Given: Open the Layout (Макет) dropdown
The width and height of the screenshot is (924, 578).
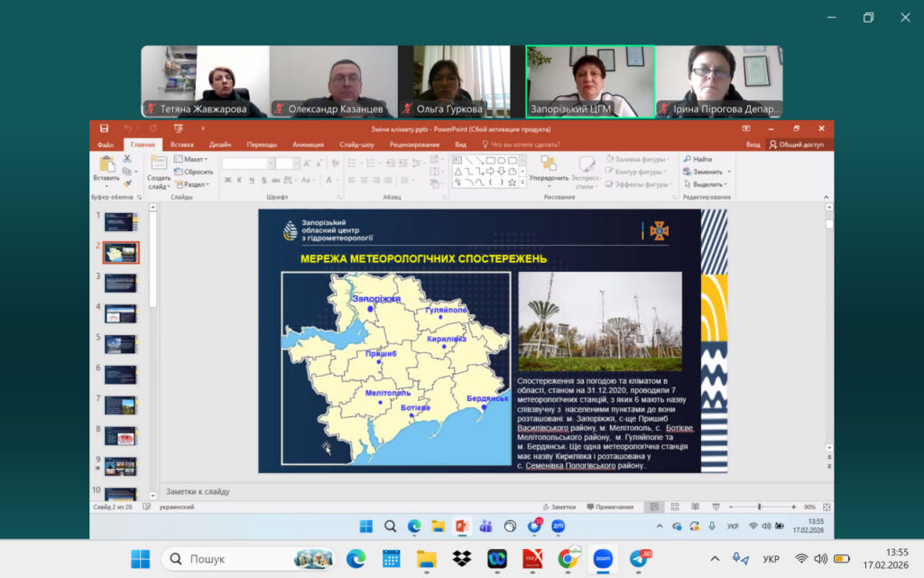Looking at the screenshot, I should [x=190, y=159].
